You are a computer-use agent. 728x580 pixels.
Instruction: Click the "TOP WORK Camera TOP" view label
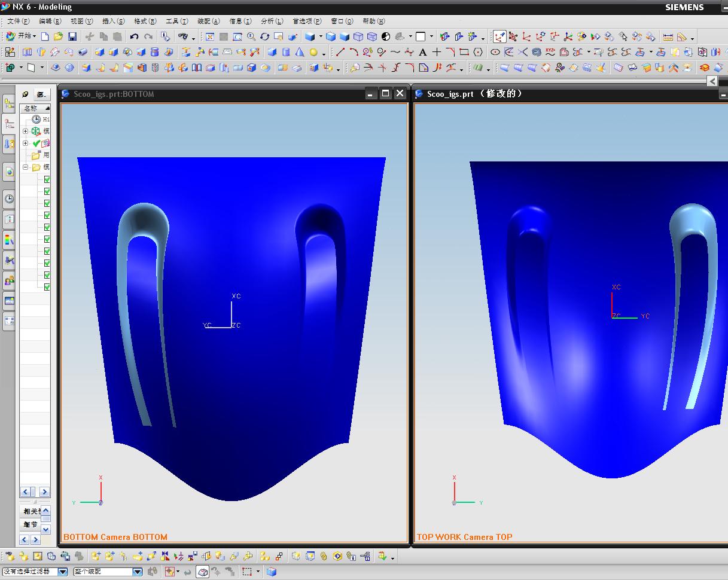pos(465,537)
